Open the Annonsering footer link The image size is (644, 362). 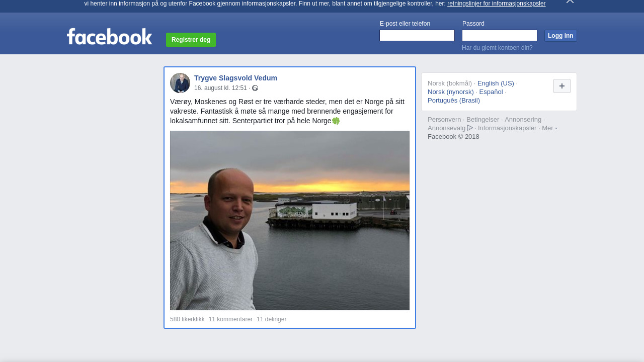[x=523, y=120]
